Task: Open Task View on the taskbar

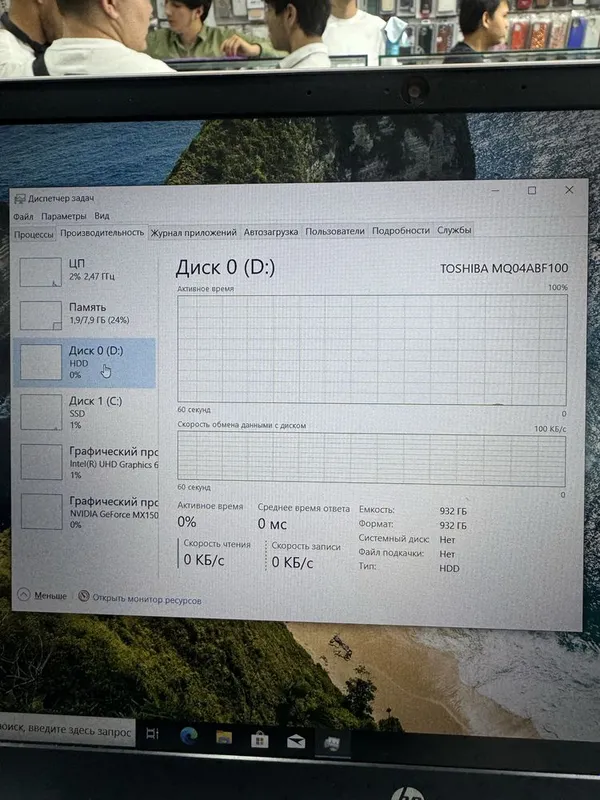Action: (x=152, y=734)
